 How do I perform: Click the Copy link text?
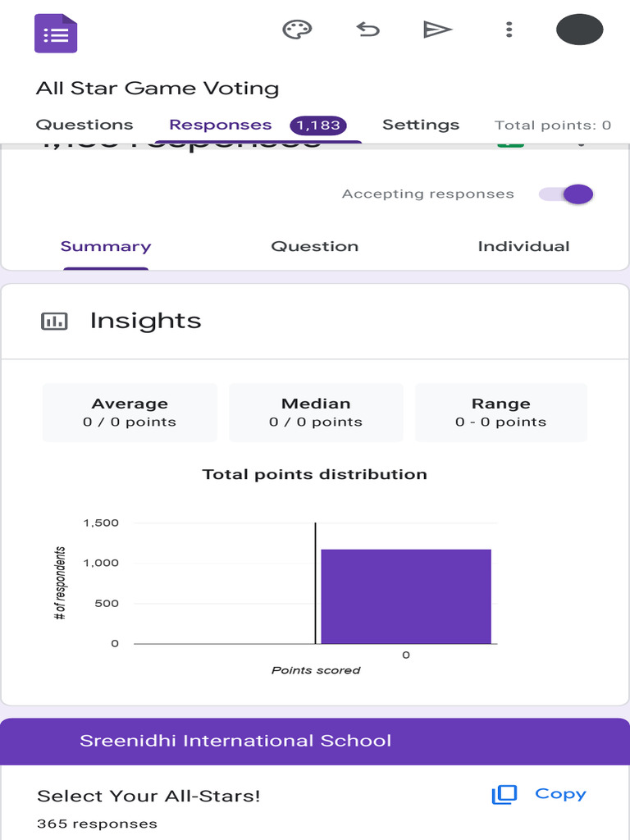(x=560, y=794)
